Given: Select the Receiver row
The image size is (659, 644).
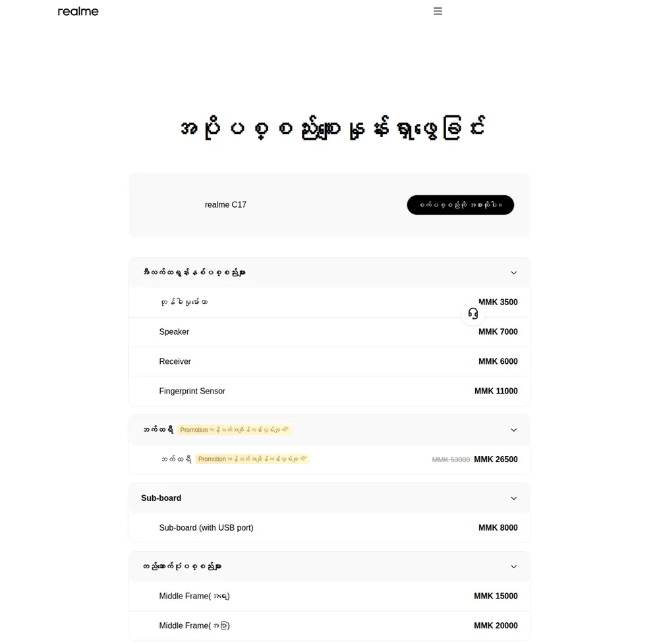Looking at the screenshot, I should click(x=329, y=361).
